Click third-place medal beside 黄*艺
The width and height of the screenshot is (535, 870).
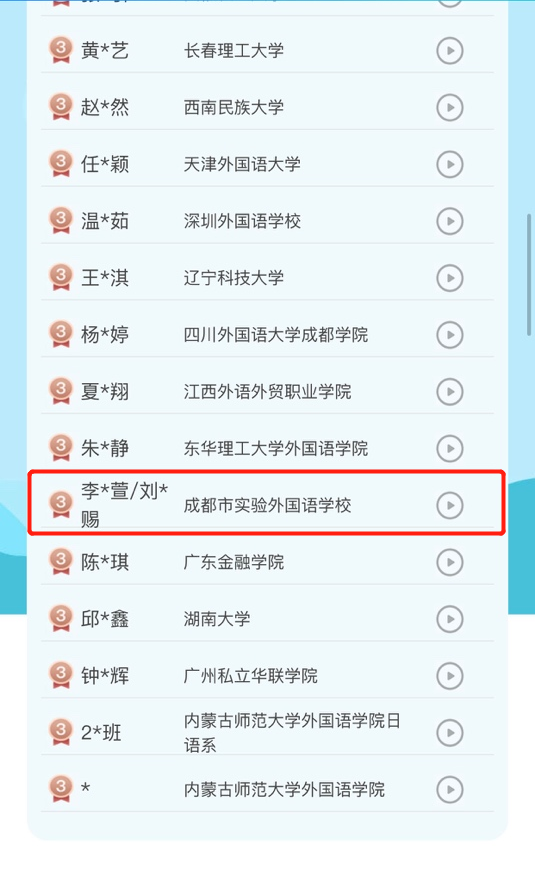click(x=61, y=50)
